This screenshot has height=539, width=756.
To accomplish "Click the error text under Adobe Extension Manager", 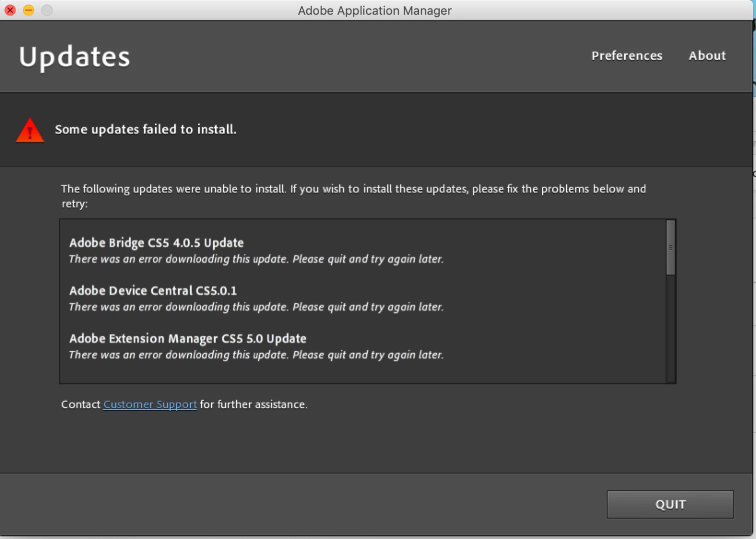I will [x=256, y=355].
